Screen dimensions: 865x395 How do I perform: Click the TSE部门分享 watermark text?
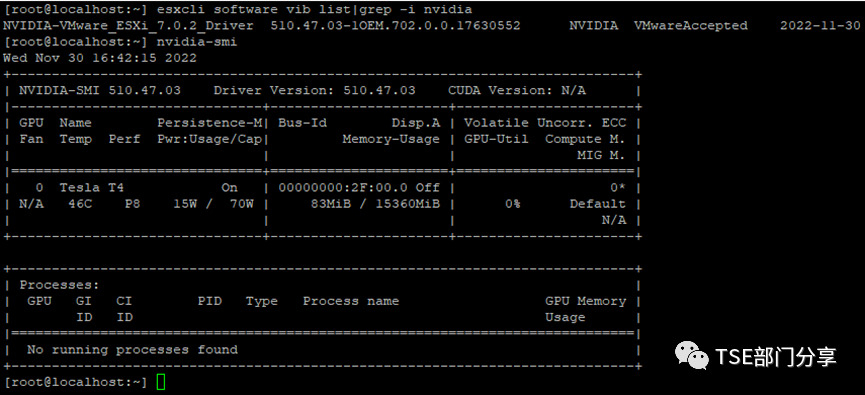click(776, 356)
